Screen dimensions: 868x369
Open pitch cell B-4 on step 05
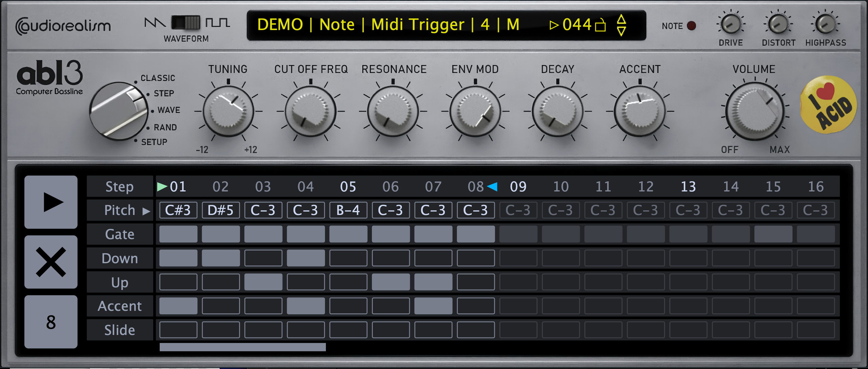(x=348, y=210)
